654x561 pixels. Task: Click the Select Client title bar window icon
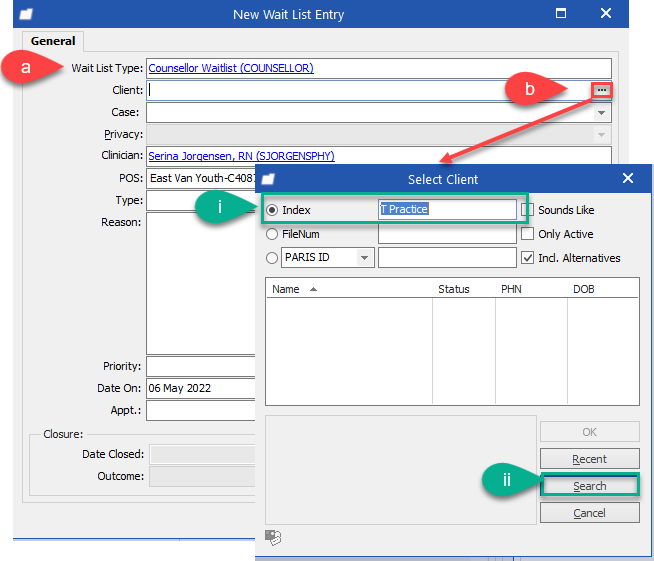268,179
